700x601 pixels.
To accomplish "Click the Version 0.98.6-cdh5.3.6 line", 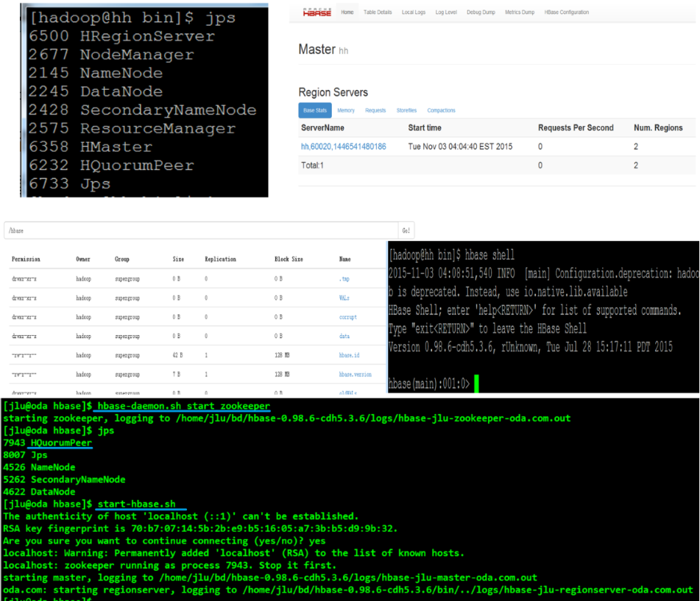I will 531,347.
